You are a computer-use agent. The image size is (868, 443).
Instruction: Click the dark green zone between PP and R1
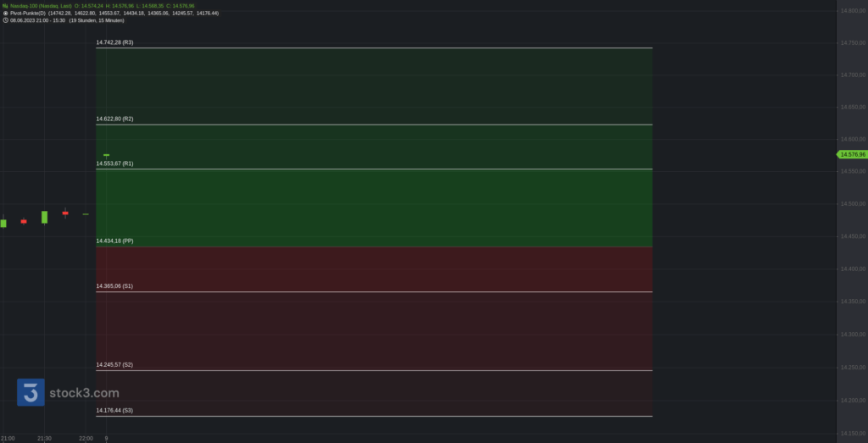(x=374, y=208)
